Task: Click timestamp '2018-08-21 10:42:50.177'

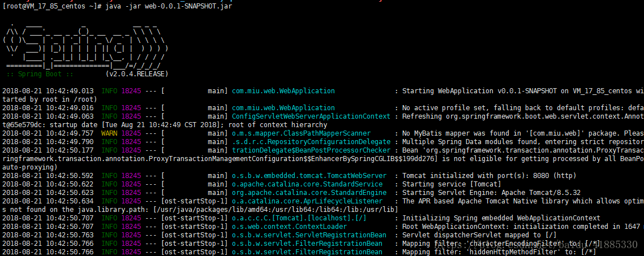Action: 48,150
